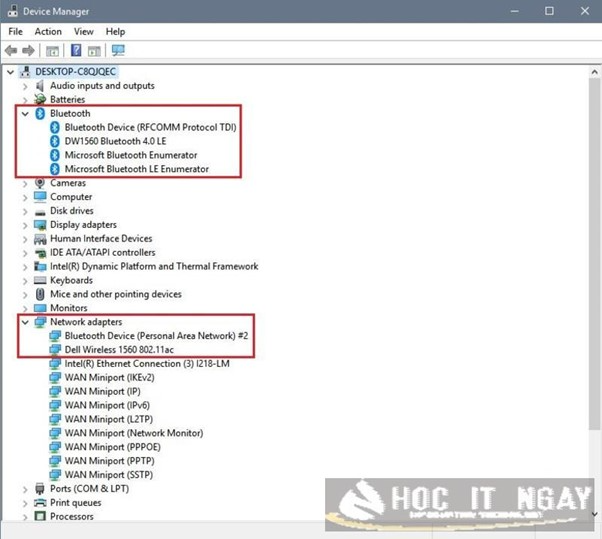Click the vertical scrollbar thumb

pyautogui.click(x=594, y=253)
